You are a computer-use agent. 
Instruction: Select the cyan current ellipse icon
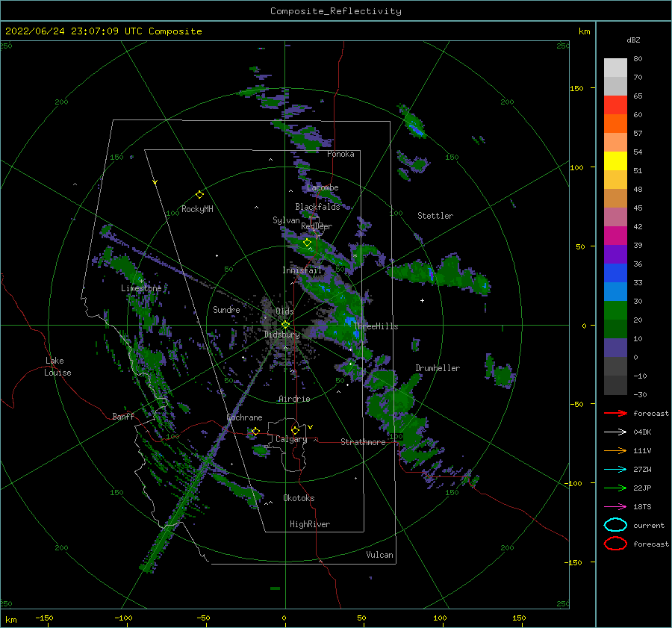[615, 525]
